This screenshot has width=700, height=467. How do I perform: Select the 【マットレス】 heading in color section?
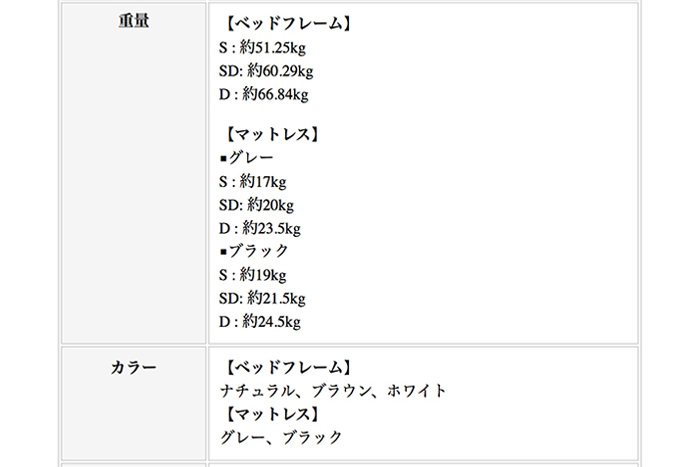272,414
